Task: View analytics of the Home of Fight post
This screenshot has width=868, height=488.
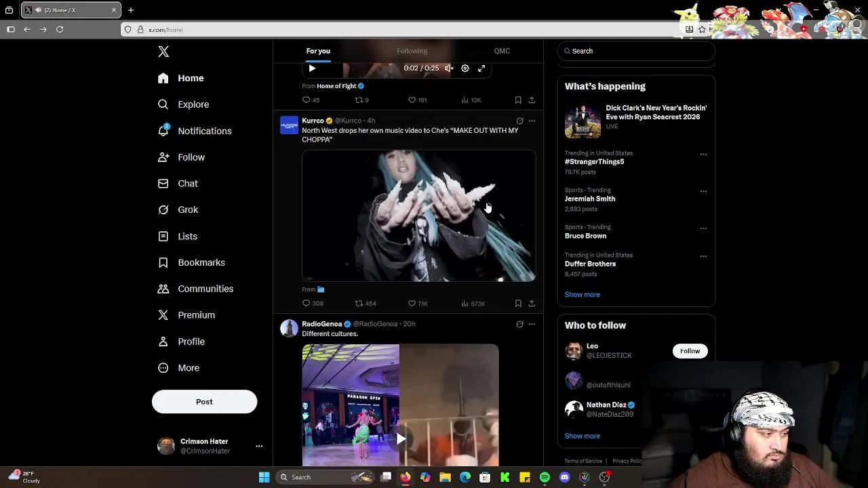Action: 471,100
